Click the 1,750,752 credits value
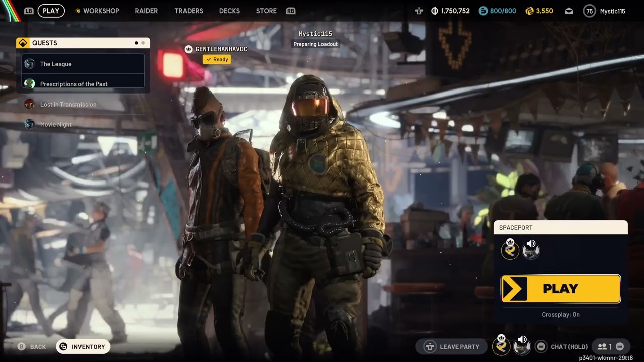 (455, 11)
